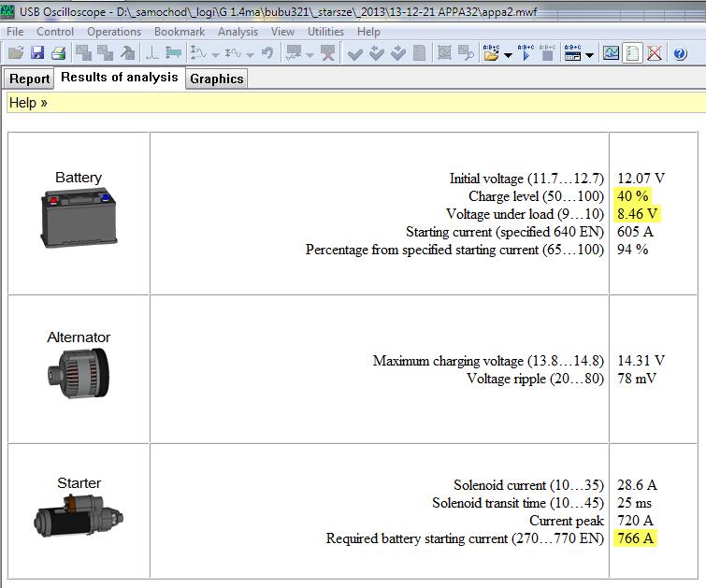Open the Bookmark menu

180,32
